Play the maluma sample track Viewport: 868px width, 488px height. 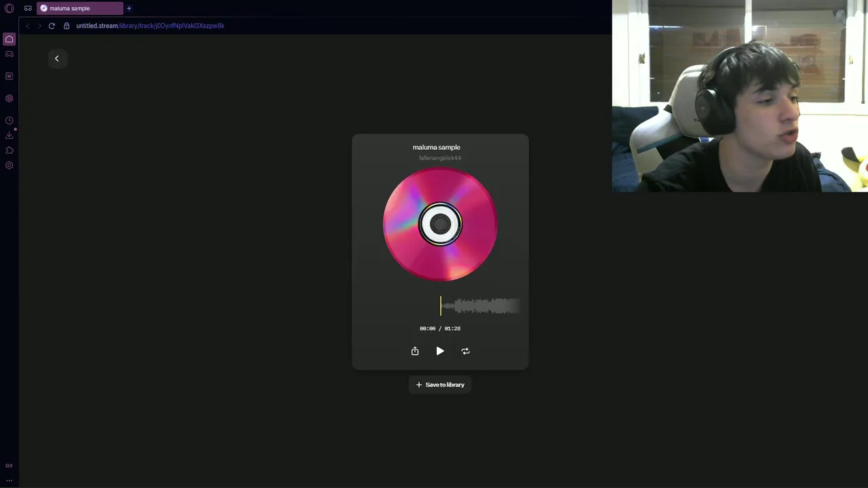point(440,351)
